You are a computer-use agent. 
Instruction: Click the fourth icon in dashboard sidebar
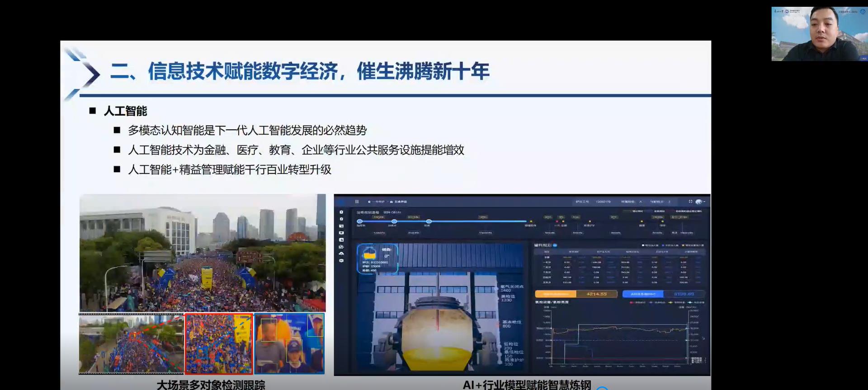pyautogui.click(x=341, y=233)
